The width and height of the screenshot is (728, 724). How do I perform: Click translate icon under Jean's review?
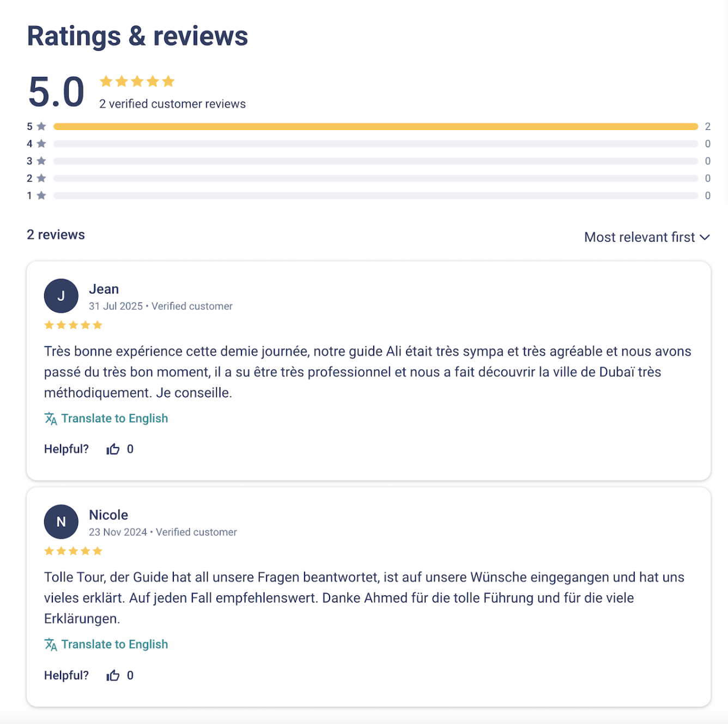pyautogui.click(x=51, y=419)
